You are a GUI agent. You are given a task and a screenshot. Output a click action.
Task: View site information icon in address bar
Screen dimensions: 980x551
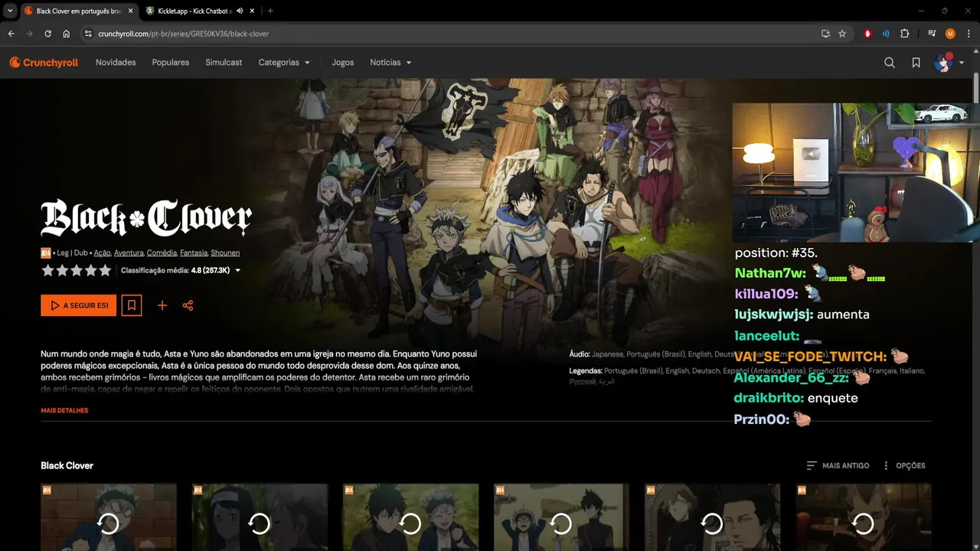coord(88,34)
